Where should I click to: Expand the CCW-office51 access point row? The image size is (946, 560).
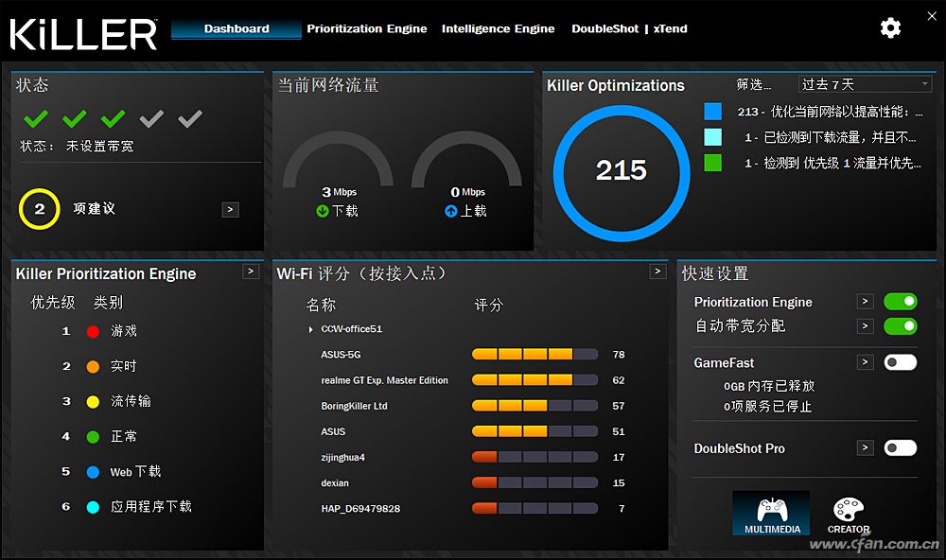coord(310,329)
